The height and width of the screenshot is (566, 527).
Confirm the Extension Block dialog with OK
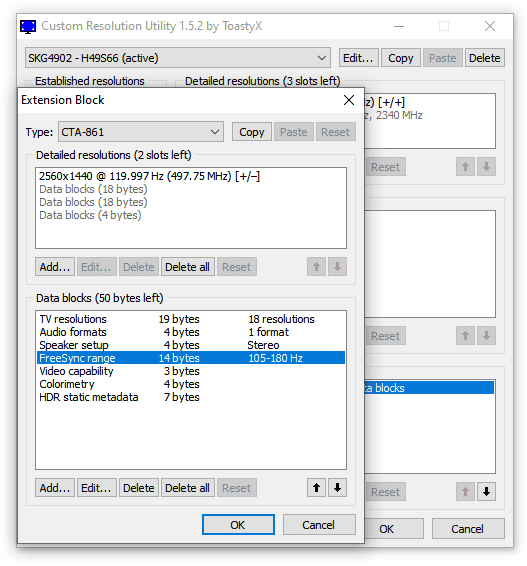pos(238,524)
